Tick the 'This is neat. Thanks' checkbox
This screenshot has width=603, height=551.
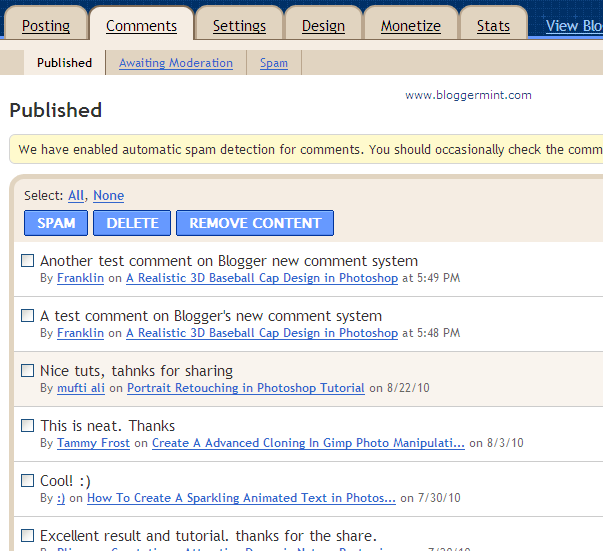[x=27, y=425]
